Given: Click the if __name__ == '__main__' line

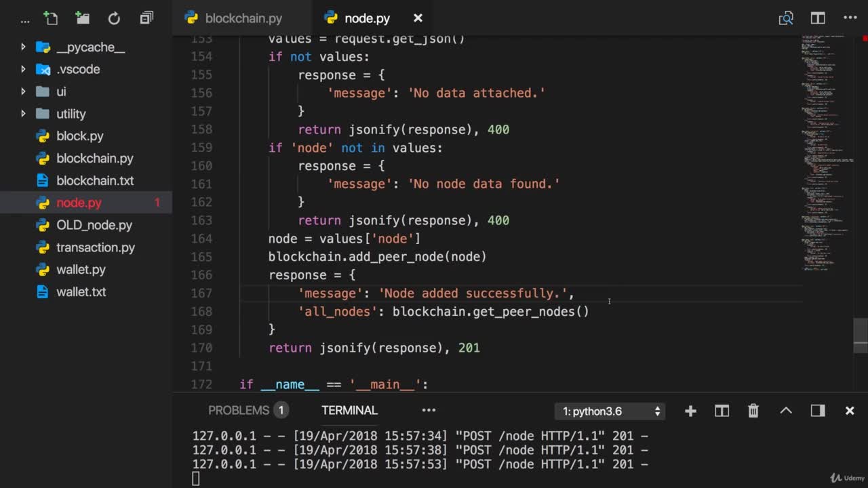Looking at the screenshot, I should (x=334, y=384).
